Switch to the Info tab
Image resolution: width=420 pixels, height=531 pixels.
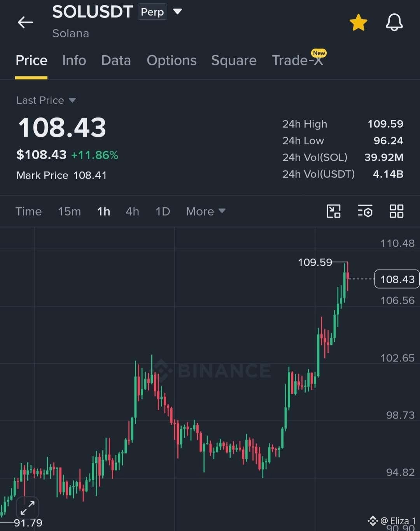[x=74, y=60]
